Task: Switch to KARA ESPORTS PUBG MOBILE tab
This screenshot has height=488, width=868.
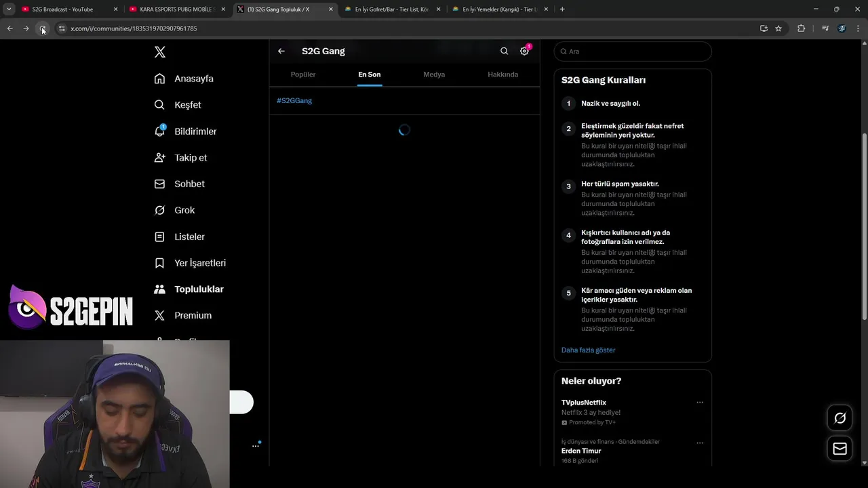Action: coord(177,9)
